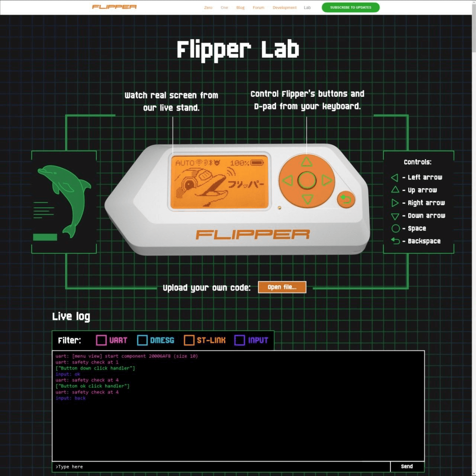Click Open file... upload button

pyautogui.click(x=282, y=287)
